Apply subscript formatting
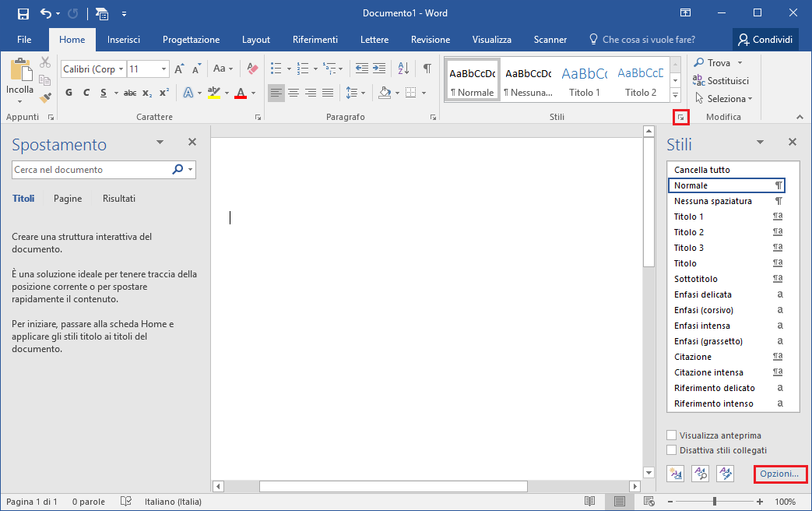The height and width of the screenshot is (511, 812). (147, 92)
